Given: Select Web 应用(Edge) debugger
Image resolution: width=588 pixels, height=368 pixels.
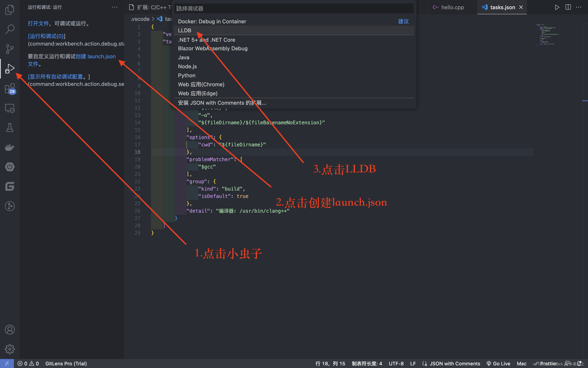Looking at the screenshot, I should pyautogui.click(x=294, y=93).
